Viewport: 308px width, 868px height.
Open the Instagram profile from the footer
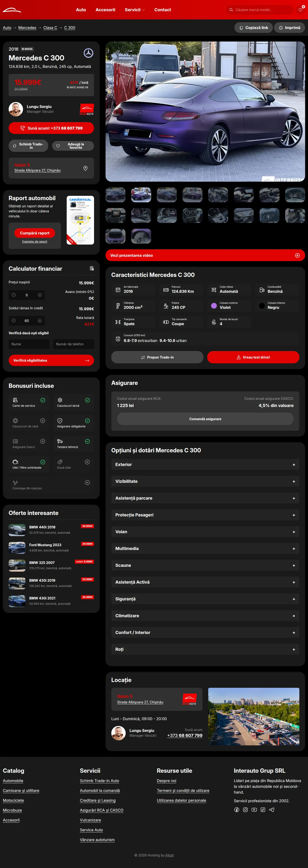pyautogui.click(x=245, y=810)
